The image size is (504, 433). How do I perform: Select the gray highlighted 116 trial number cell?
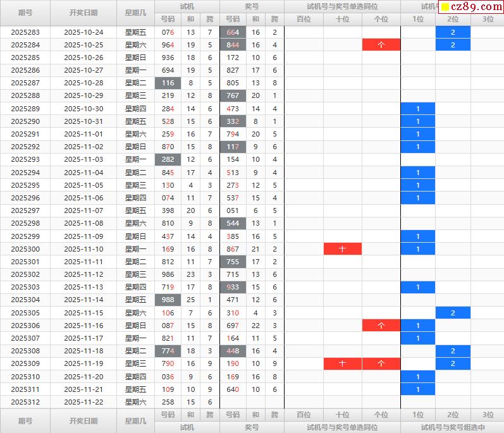tap(168, 83)
